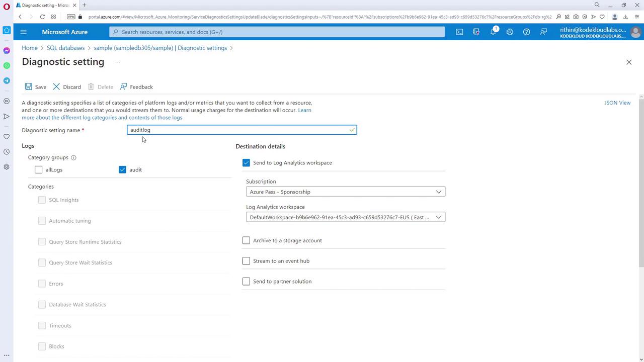This screenshot has height=362, width=644.
Task: Click the Save diagnostic setting icon
Action: (29, 87)
